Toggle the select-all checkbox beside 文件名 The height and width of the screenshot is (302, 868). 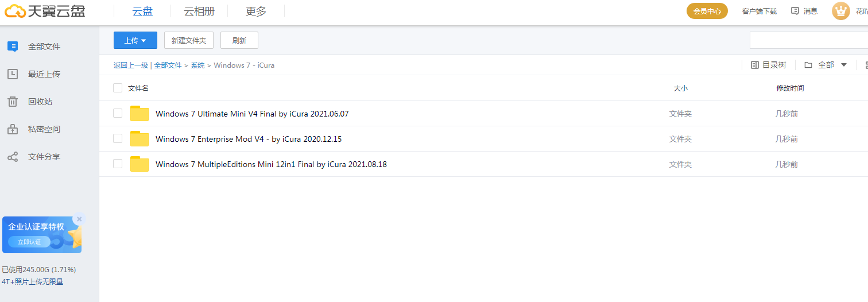(x=118, y=88)
